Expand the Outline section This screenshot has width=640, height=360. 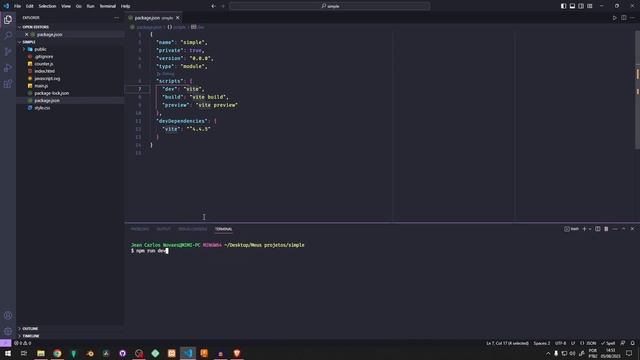[30, 329]
